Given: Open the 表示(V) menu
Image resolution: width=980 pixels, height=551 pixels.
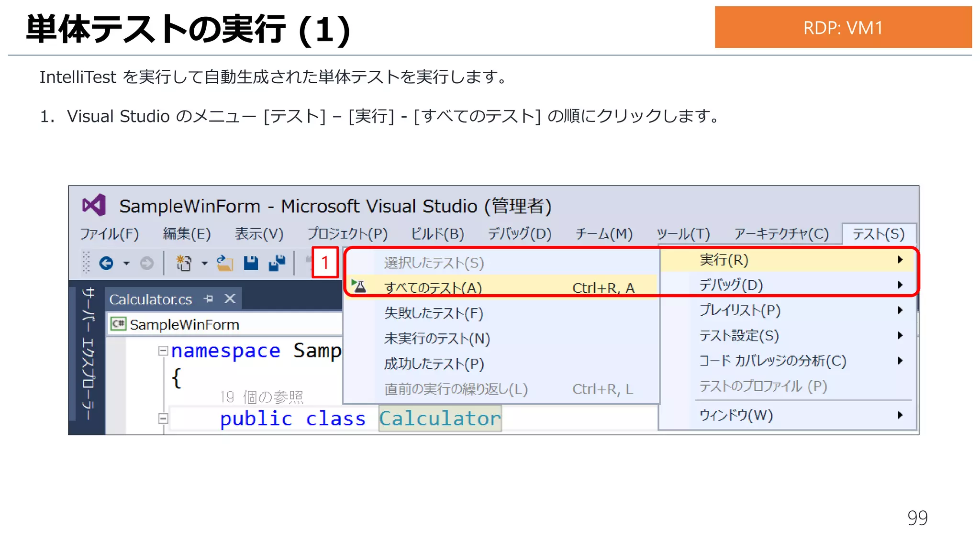Looking at the screenshot, I should coord(259,234).
